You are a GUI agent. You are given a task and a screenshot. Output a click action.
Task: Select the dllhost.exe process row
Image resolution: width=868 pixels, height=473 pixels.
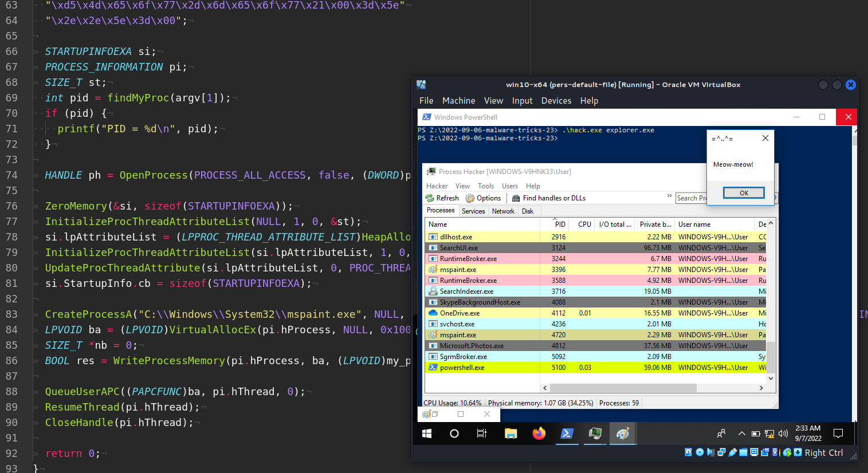click(x=596, y=237)
